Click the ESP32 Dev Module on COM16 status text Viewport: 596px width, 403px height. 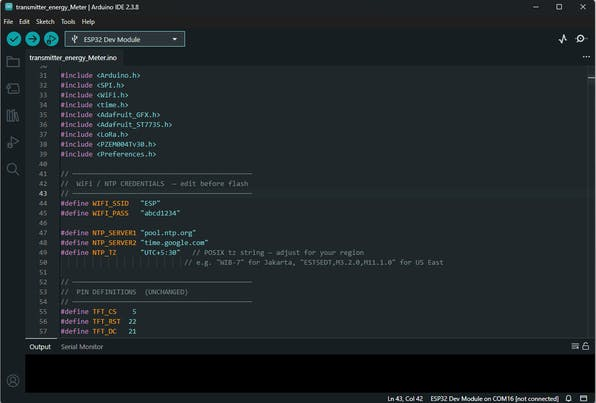pyautogui.click(x=495, y=398)
